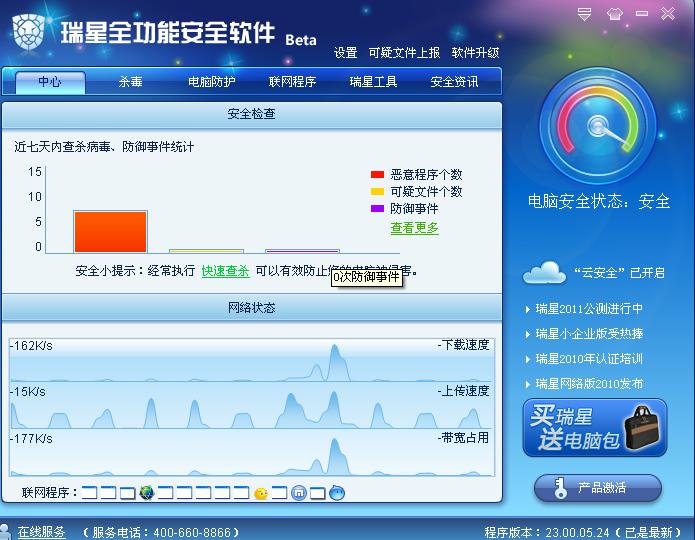Open the main menu icon in title bar
This screenshot has width=695, height=540.
[x=584, y=14]
